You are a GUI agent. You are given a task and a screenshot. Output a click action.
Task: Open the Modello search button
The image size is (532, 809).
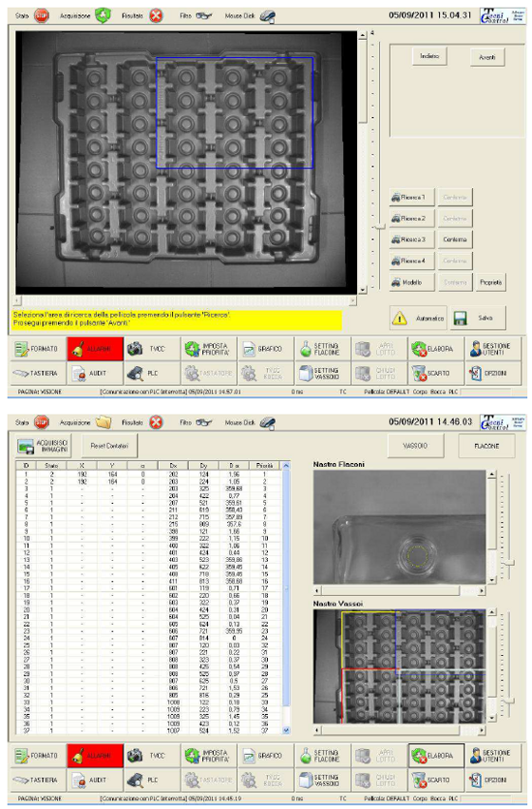point(412,282)
